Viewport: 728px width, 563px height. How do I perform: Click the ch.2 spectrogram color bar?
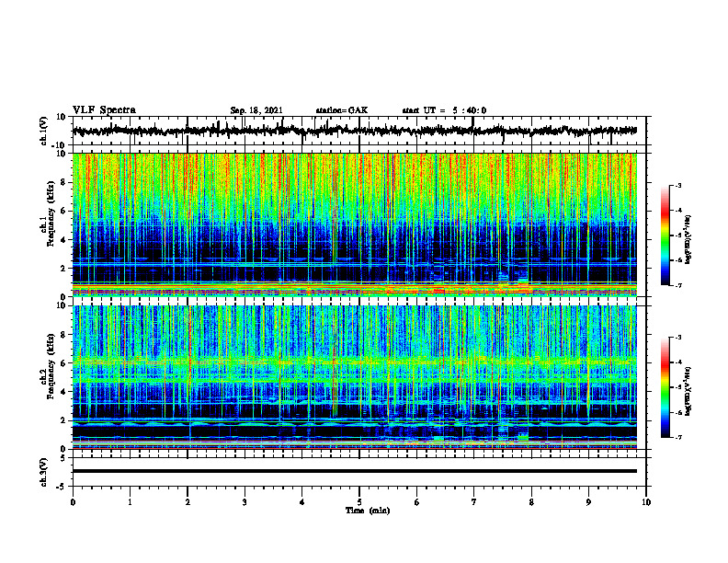coord(665,387)
